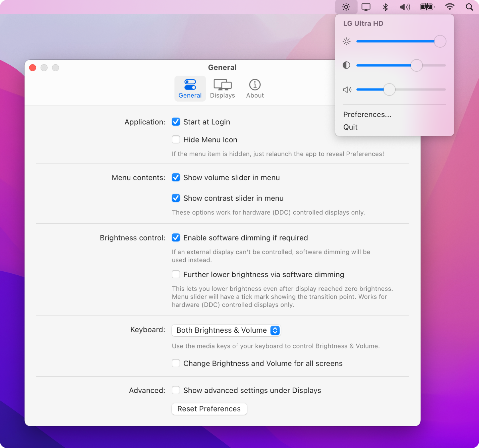Check the Hide Menu Icon option
This screenshot has height=448, width=479.
176,140
